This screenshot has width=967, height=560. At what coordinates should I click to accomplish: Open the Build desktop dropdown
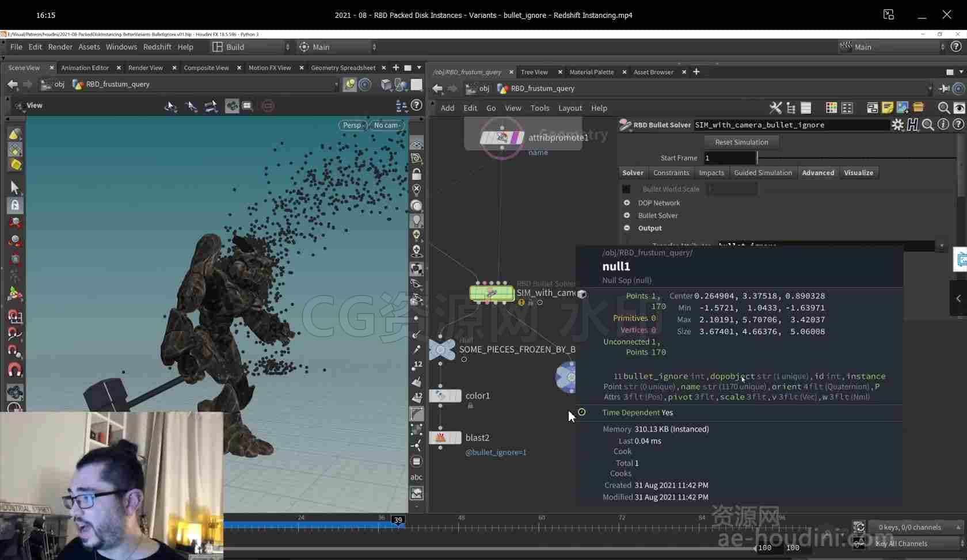[251, 47]
